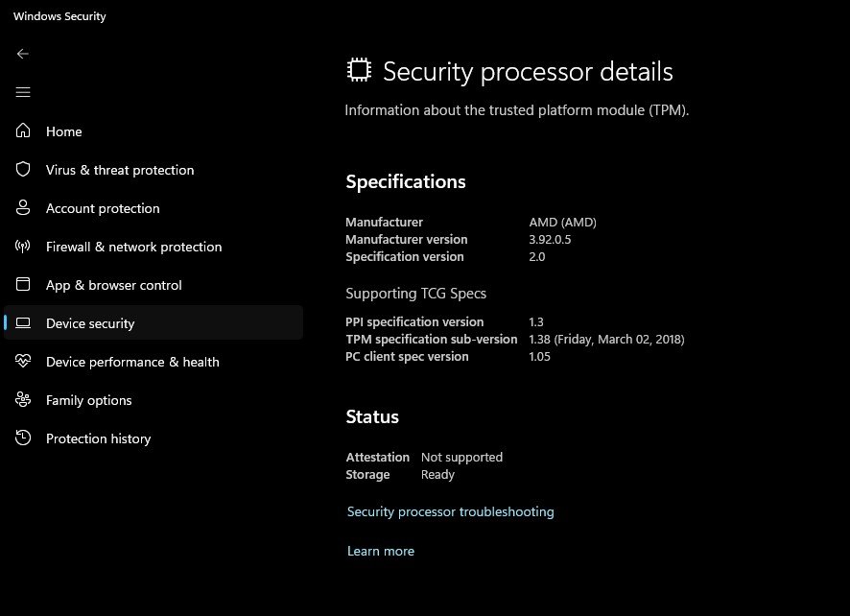Click the Manufacturer label
Image resolution: width=850 pixels, height=616 pixels.
384,222
